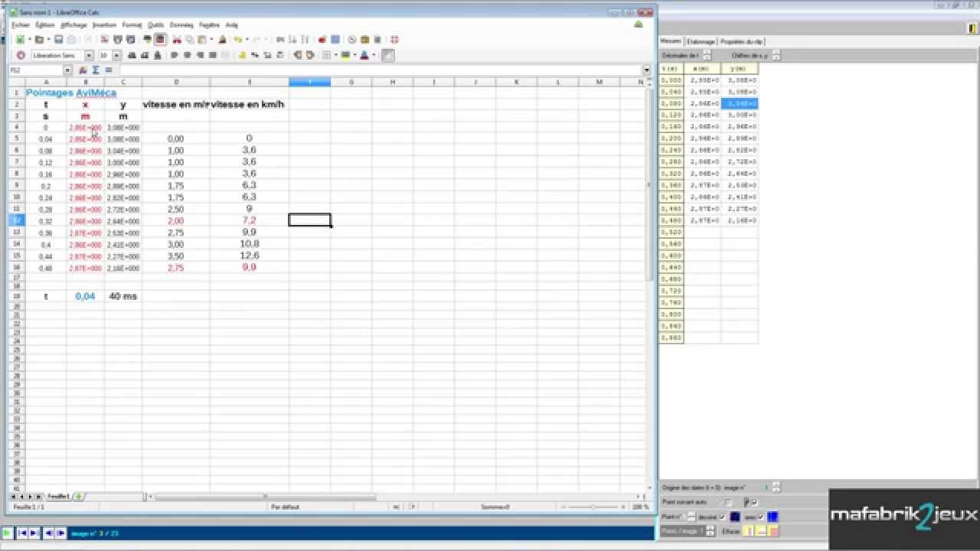Click the equals Function icon
980x551 pixels.
[109, 70]
